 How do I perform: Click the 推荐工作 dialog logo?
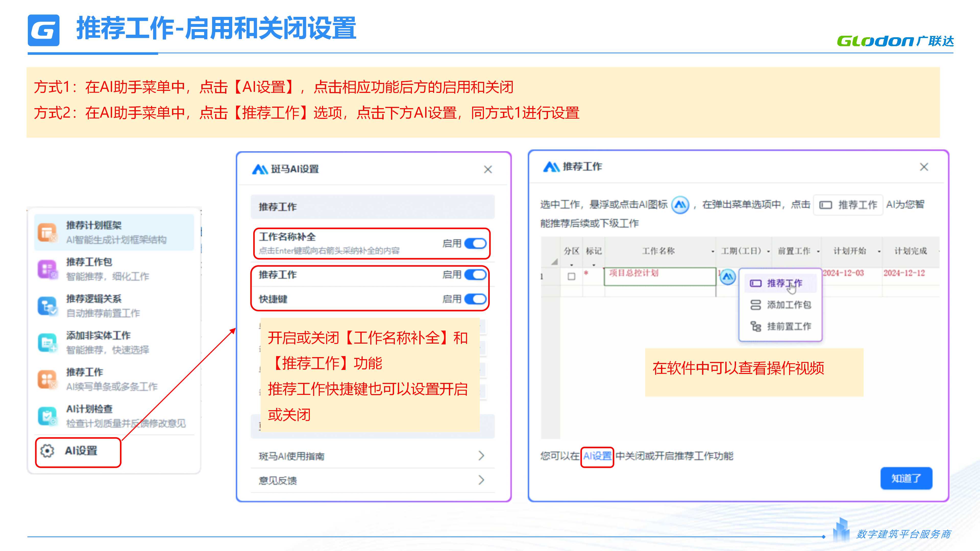coord(551,167)
